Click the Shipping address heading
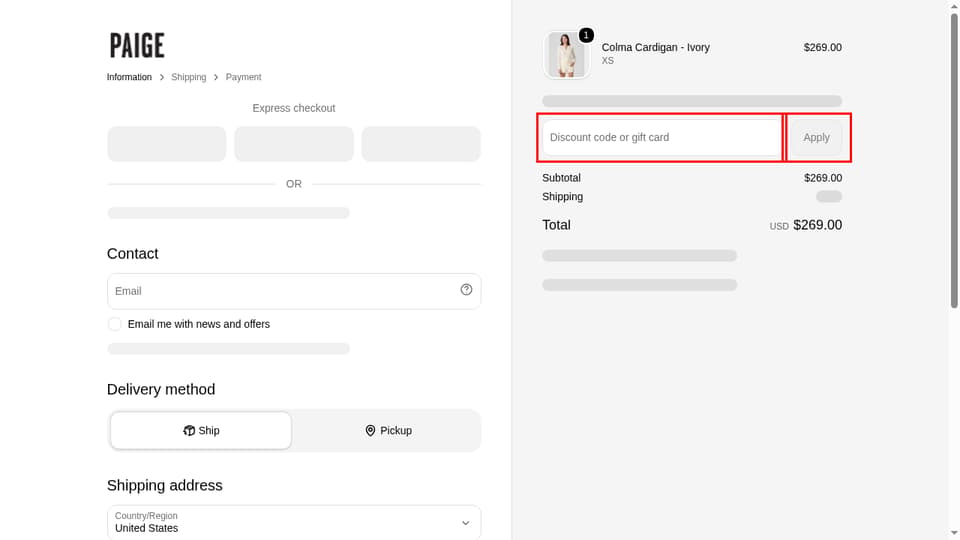The width and height of the screenshot is (960, 540). coord(165,486)
